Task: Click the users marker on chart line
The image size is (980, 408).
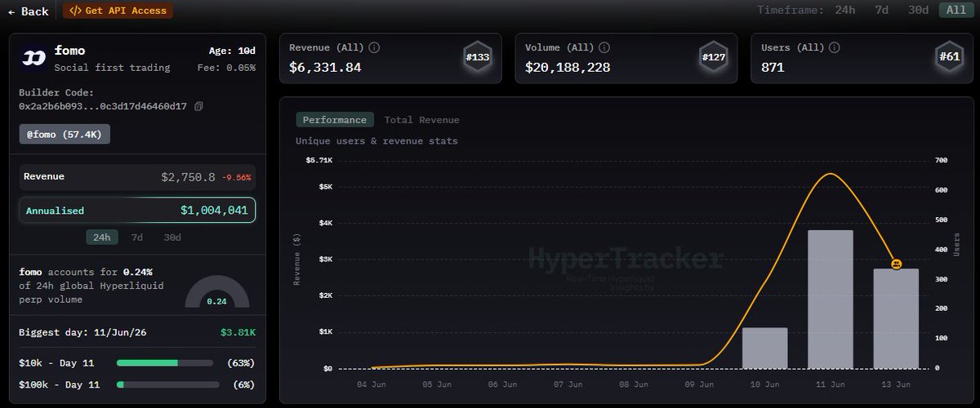Action: 896,264
